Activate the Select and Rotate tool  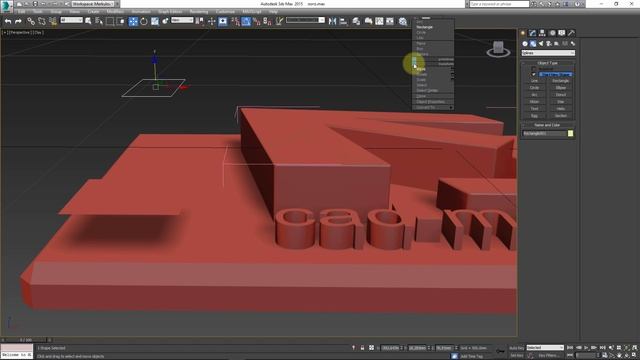click(144, 21)
